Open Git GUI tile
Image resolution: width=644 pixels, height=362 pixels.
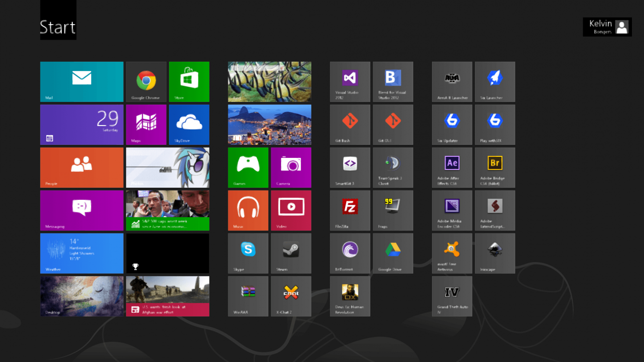click(x=393, y=125)
